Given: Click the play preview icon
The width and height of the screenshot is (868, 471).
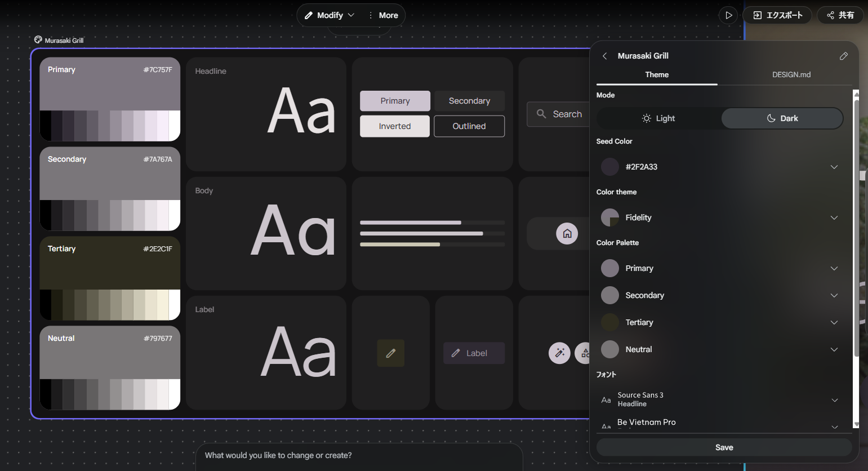Looking at the screenshot, I should pos(728,15).
